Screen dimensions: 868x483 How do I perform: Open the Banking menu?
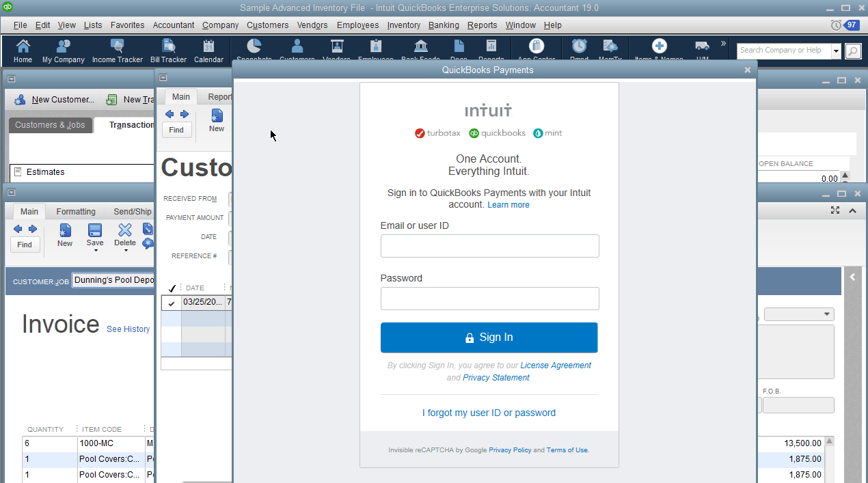coord(444,25)
